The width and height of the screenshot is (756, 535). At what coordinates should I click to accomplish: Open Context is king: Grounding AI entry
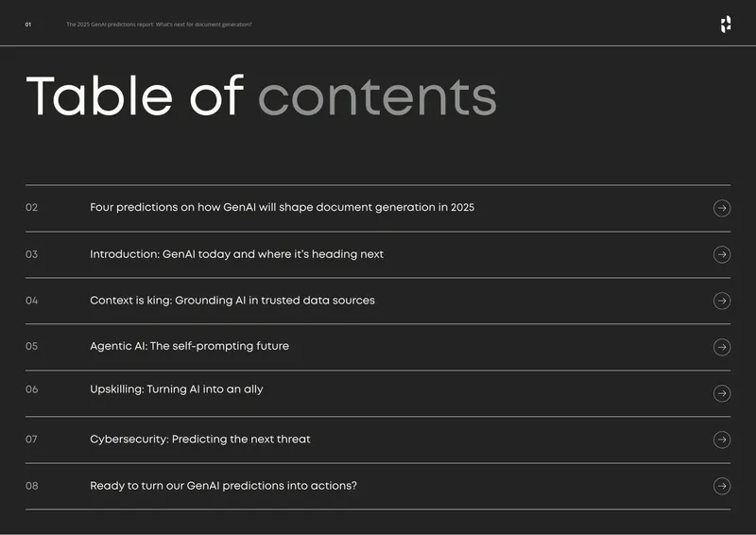coord(232,300)
